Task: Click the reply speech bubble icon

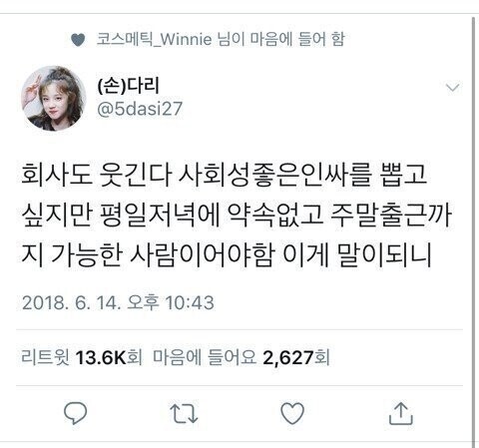Action: click(76, 413)
